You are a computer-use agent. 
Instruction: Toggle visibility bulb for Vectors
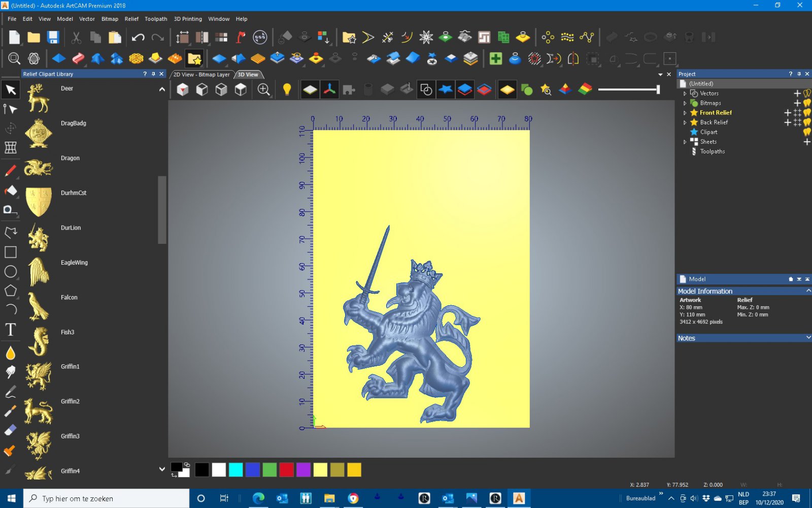coord(807,93)
